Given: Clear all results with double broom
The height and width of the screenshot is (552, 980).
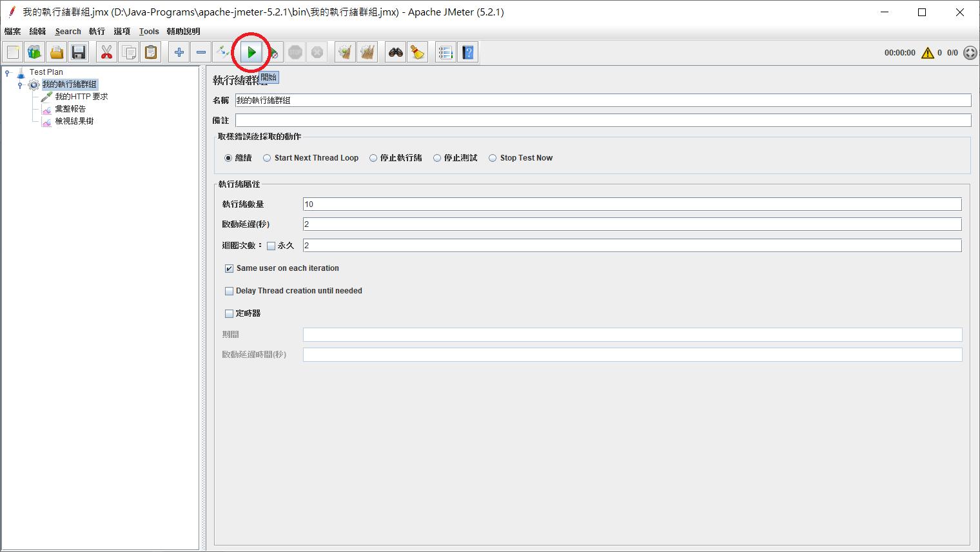Looking at the screenshot, I should [x=367, y=52].
